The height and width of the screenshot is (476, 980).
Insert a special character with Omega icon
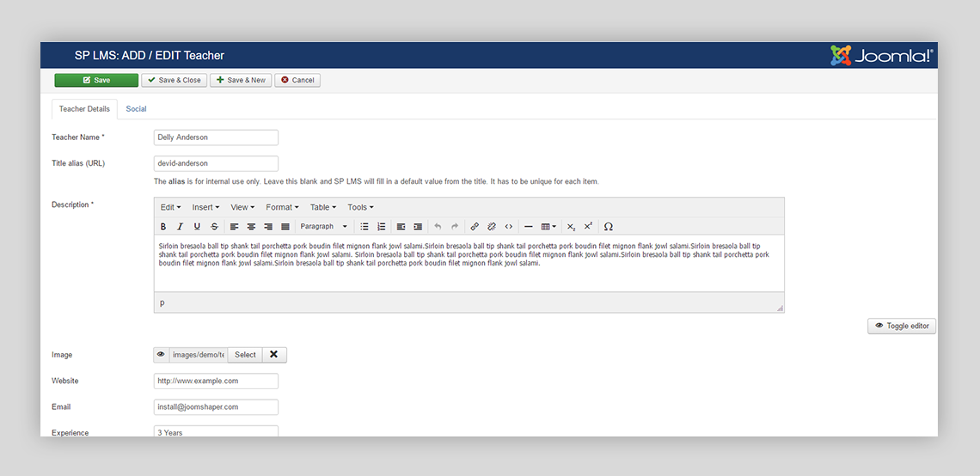[x=609, y=227]
